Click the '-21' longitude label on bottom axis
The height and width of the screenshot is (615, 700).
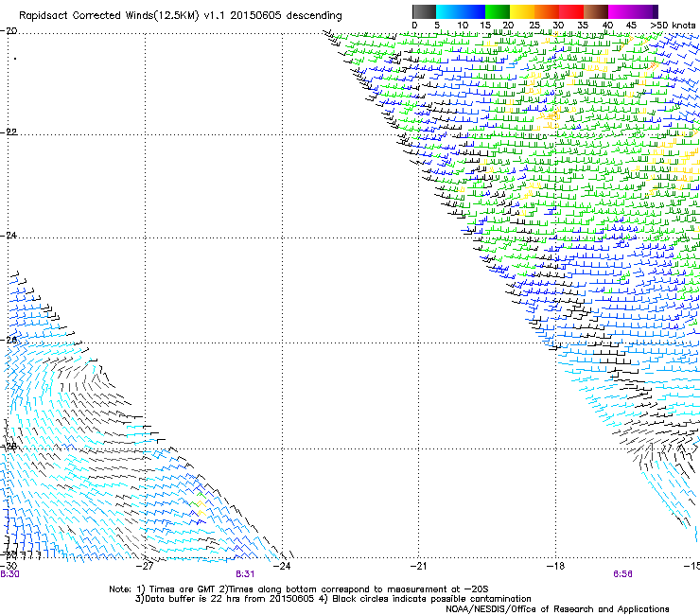tap(418, 566)
